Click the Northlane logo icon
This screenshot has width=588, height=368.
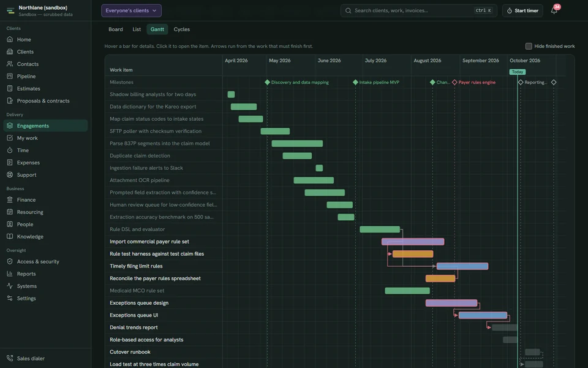click(10, 10)
